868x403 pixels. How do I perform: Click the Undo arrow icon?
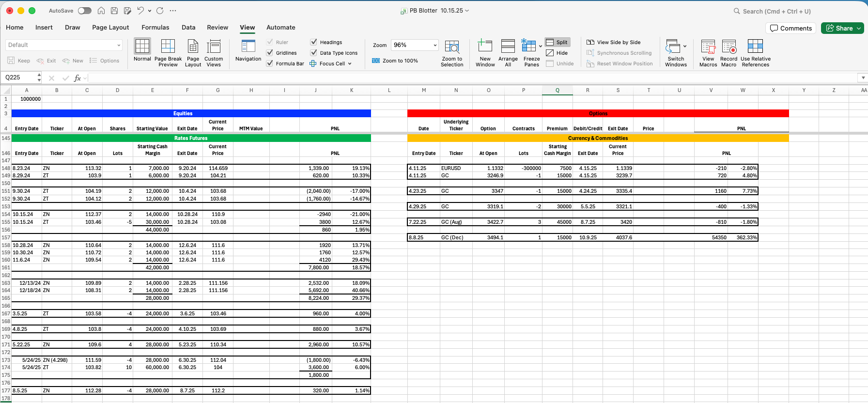coord(140,11)
